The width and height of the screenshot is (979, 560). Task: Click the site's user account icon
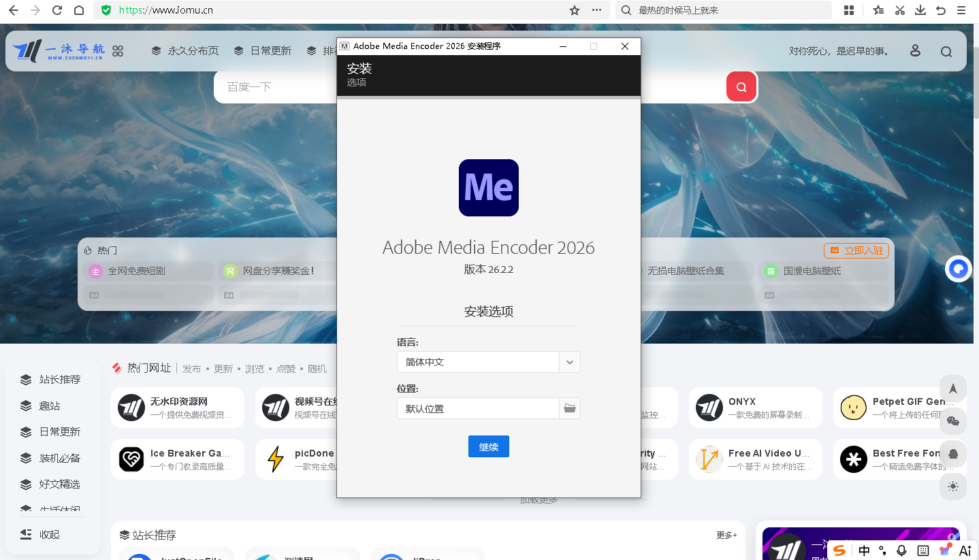915,51
